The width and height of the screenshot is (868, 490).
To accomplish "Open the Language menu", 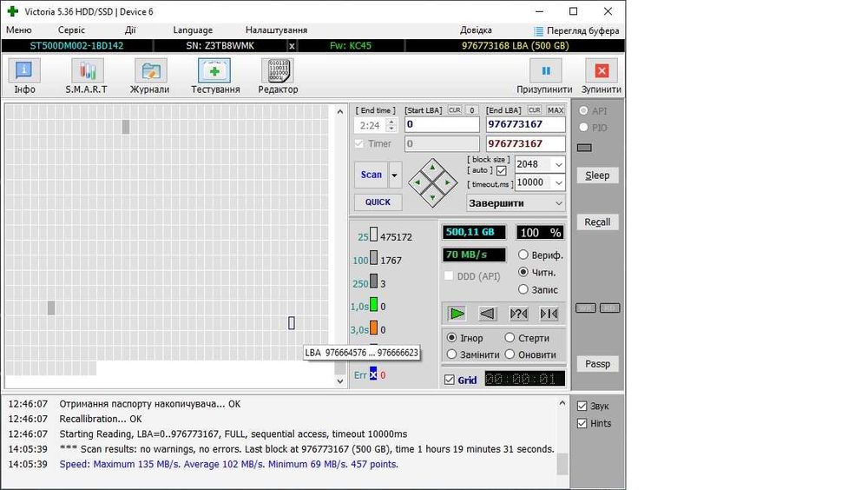I will click(x=193, y=30).
